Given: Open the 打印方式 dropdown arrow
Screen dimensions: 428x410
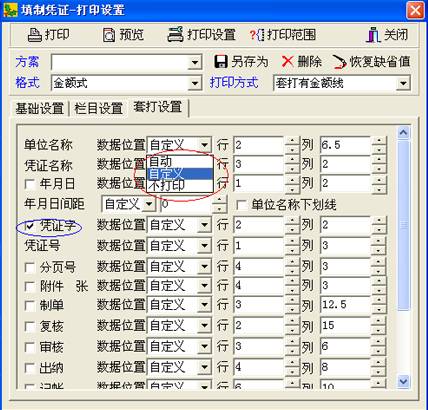Looking at the screenshot, I should pos(403,83).
